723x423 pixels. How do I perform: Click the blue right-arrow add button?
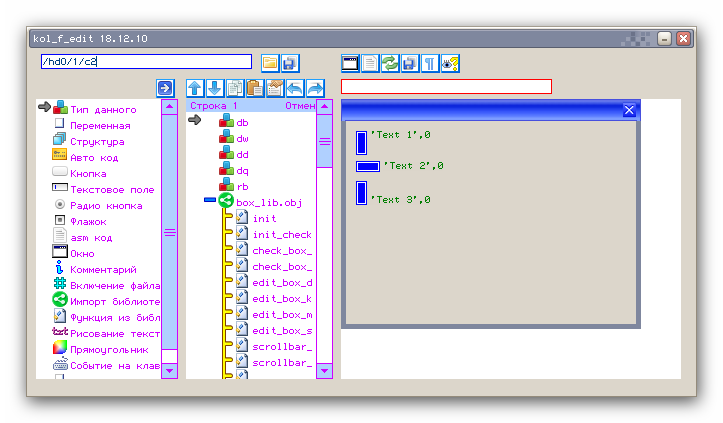165,88
